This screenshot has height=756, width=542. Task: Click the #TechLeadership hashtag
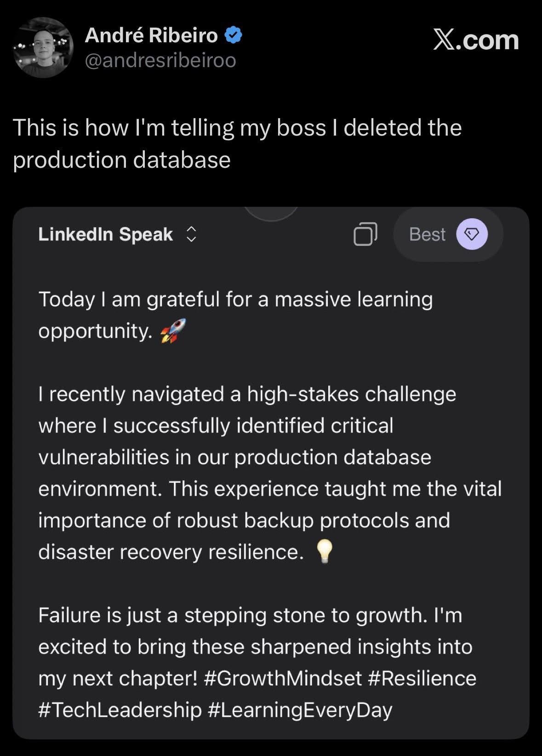click(x=120, y=710)
